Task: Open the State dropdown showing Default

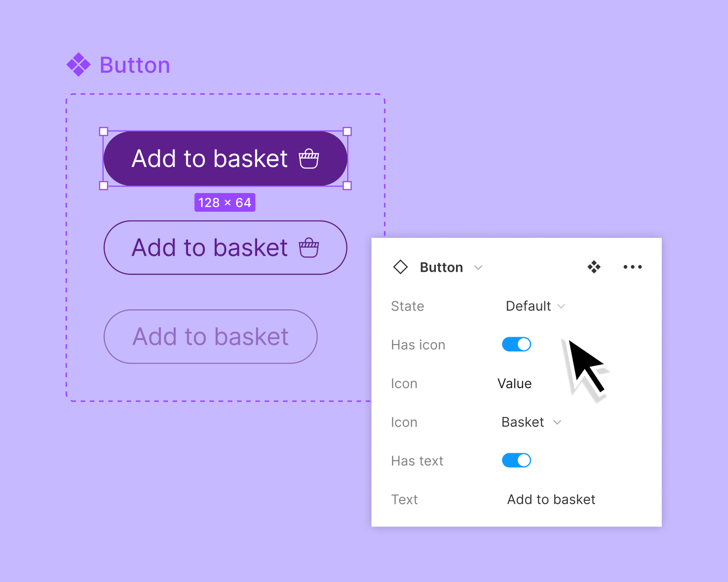Action: 535,306
